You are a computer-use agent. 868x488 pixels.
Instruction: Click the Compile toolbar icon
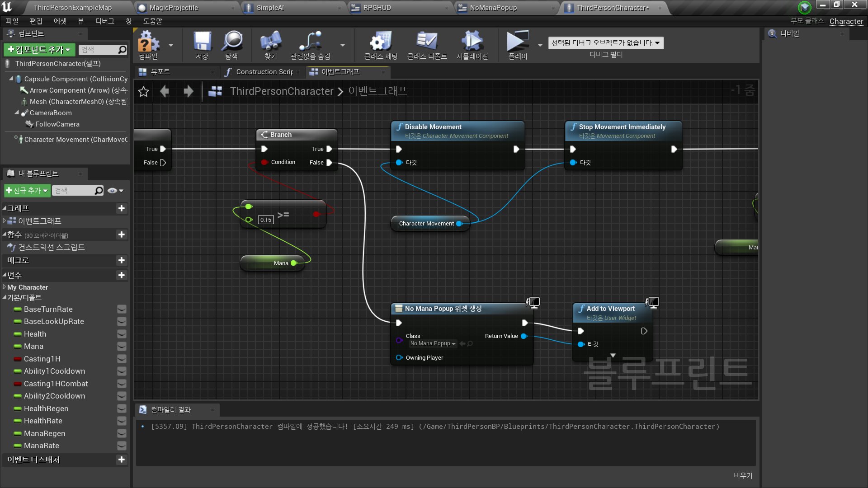[149, 42]
